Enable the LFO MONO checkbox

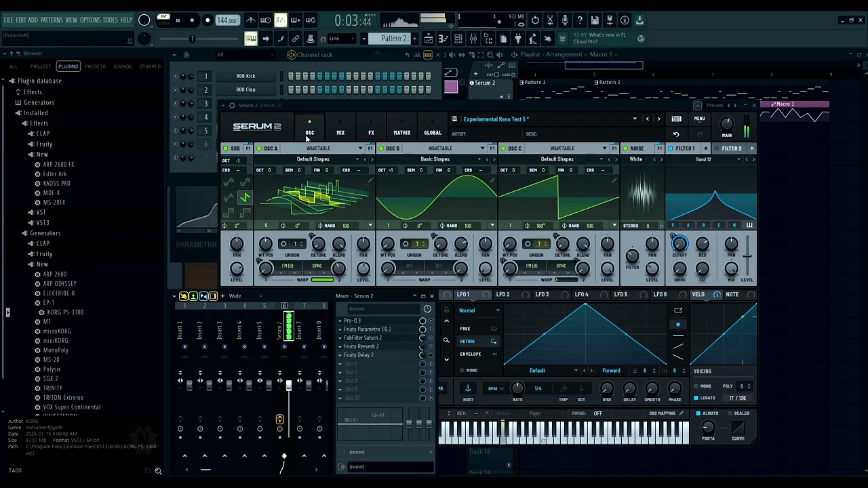click(462, 371)
